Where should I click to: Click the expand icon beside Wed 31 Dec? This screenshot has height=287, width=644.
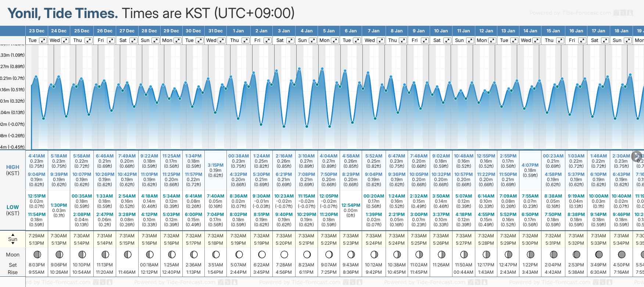coord(222,40)
